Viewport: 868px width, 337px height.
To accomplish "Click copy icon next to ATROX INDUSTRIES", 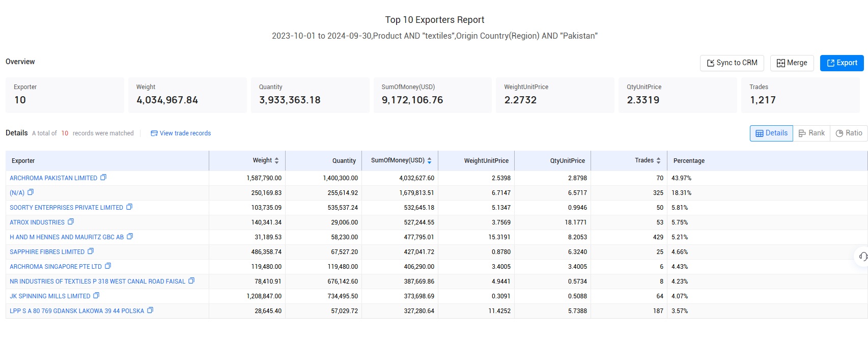I will pyautogui.click(x=71, y=222).
